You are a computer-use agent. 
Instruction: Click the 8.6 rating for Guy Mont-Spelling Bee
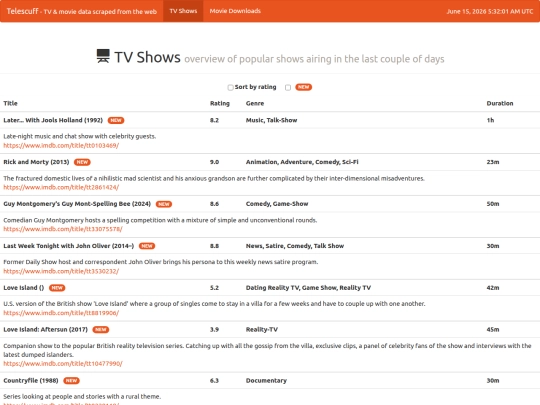pyautogui.click(x=215, y=204)
